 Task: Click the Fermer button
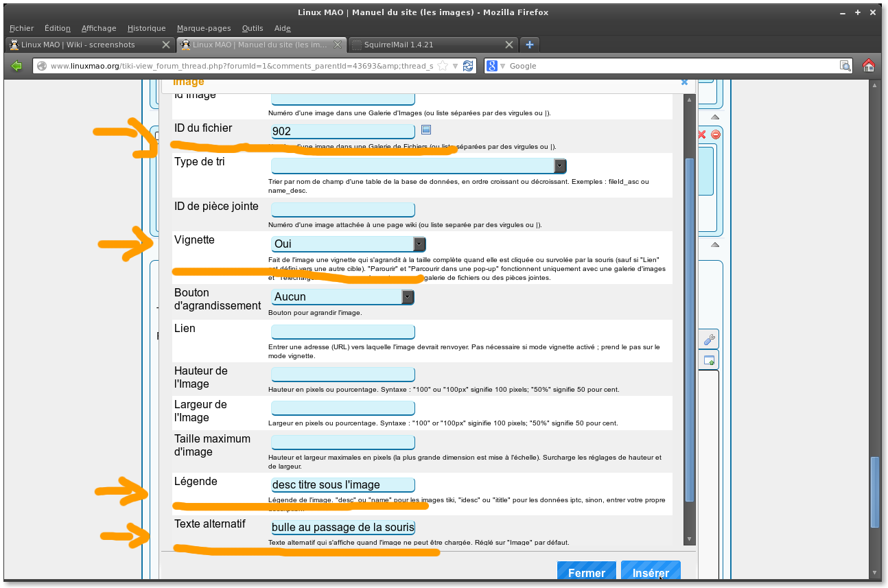(x=586, y=572)
